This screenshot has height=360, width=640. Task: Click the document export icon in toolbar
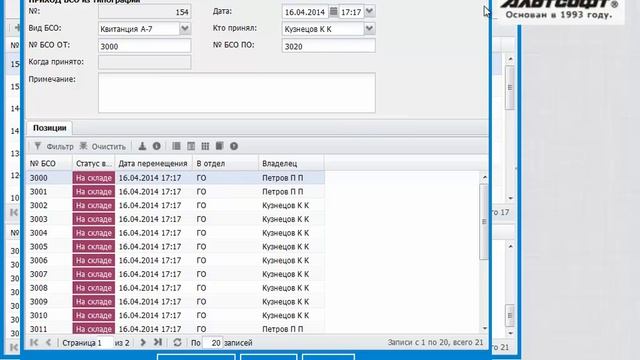(220, 146)
